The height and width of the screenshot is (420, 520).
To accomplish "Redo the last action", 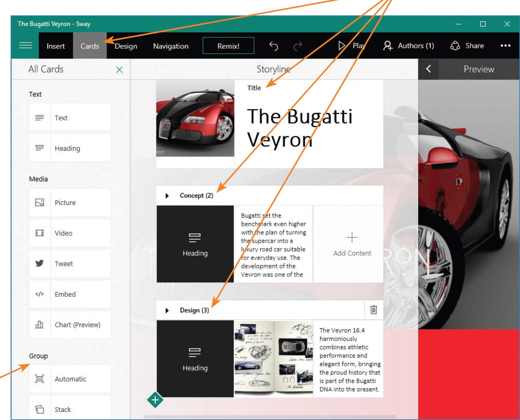I will pos(298,46).
